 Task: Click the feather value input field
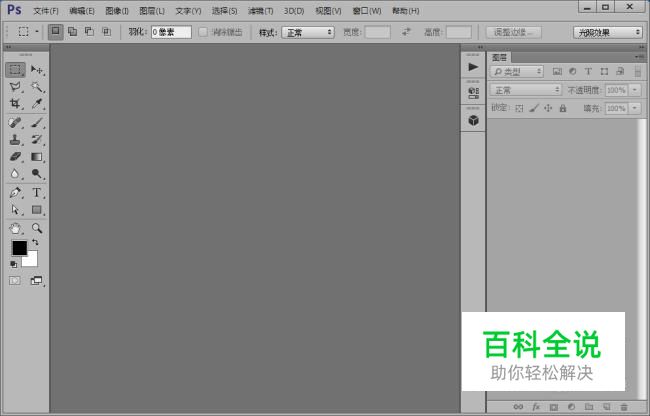click(x=171, y=32)
